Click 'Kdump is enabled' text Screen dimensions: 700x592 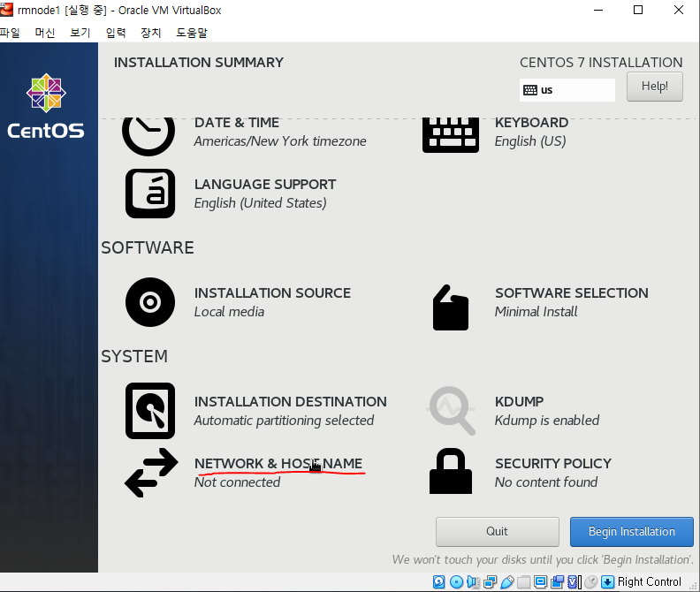[547, 421]
